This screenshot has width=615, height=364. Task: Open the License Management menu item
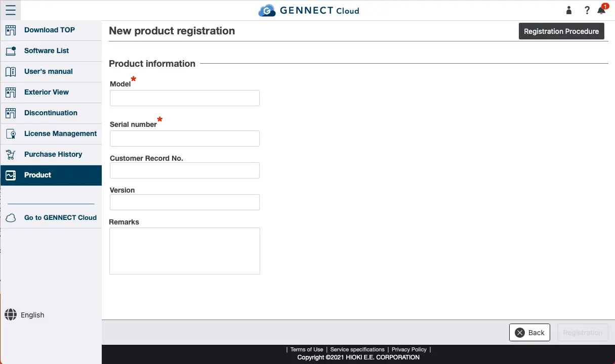(51, 134)
